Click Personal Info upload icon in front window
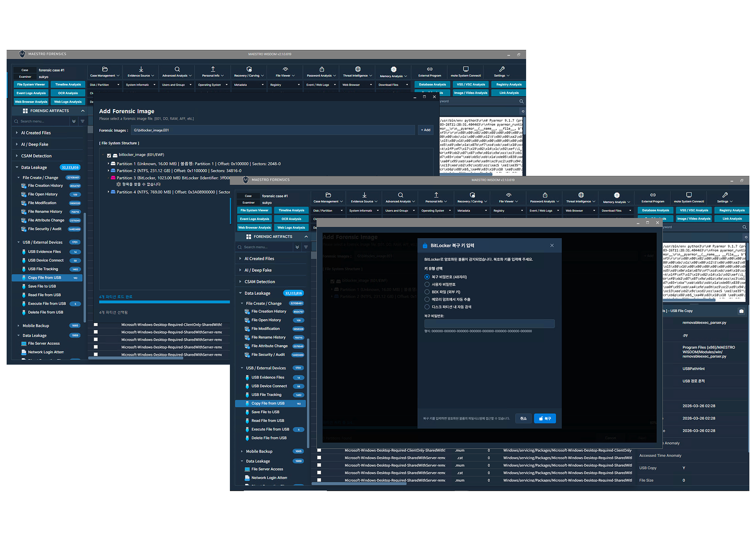Viewport: 756px width, 541px height. click(436, 195)
